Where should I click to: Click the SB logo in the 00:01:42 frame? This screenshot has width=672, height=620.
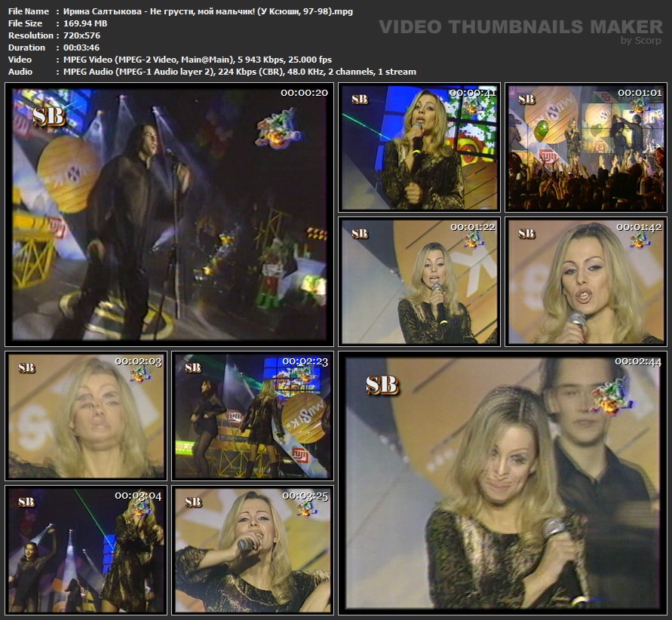pos(526,233)
